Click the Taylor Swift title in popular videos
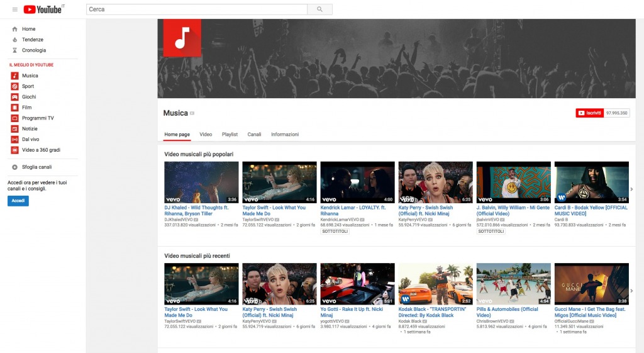644x353 pixels. [x=274, y=211]
